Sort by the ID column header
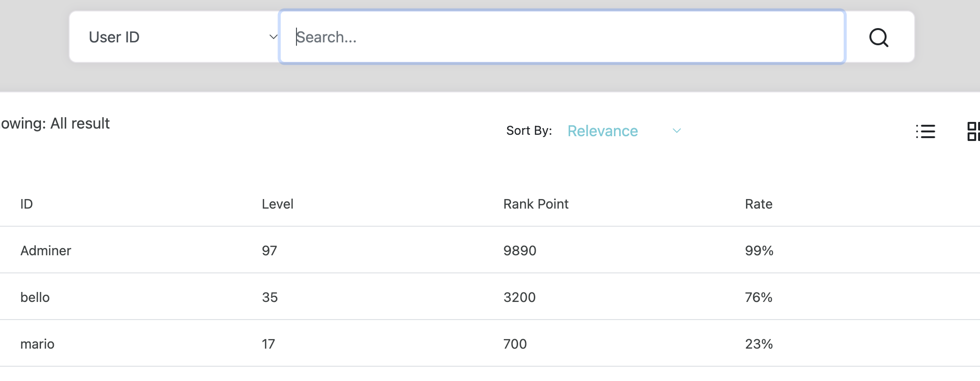Image resolution: width=980 pixels, height=381 pixels. tap(27, 204)
